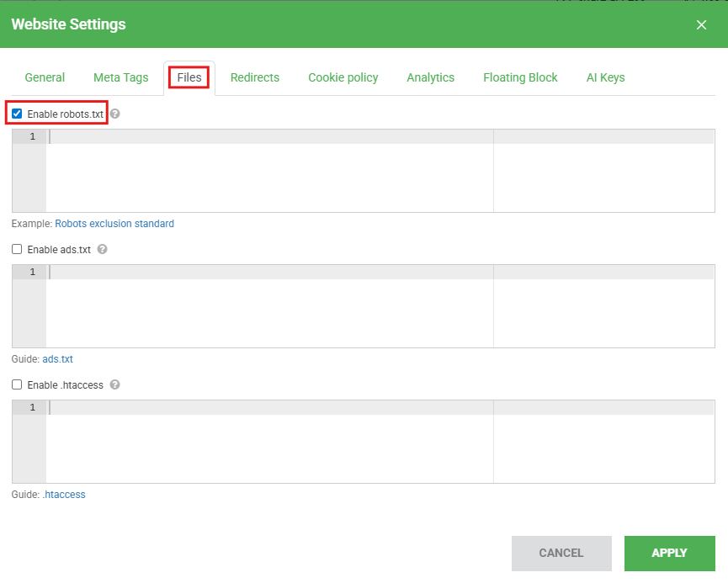The width and height of the screenshot is (728, 583).
Task: Close the Website Settings dialog
Action: click(701, 25)
